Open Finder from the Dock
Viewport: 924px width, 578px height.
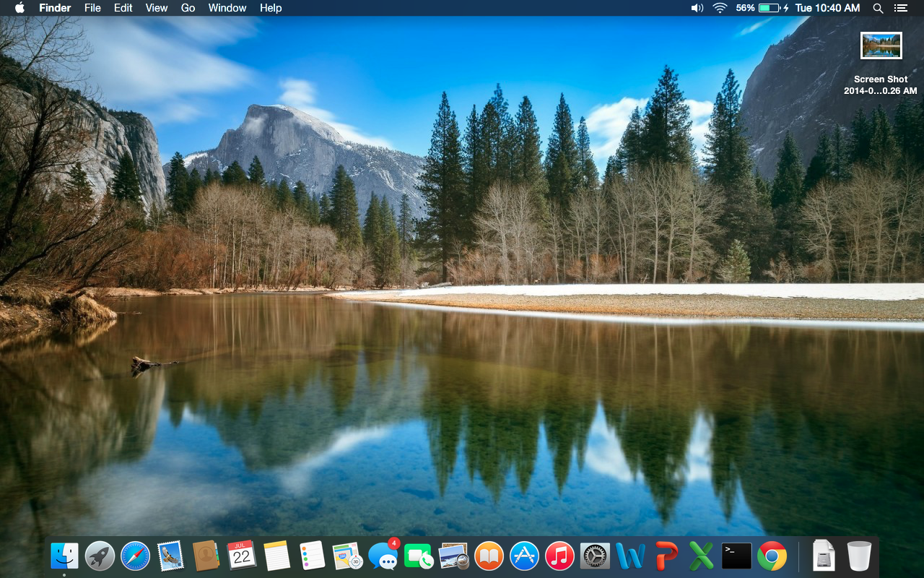point(65,556)
